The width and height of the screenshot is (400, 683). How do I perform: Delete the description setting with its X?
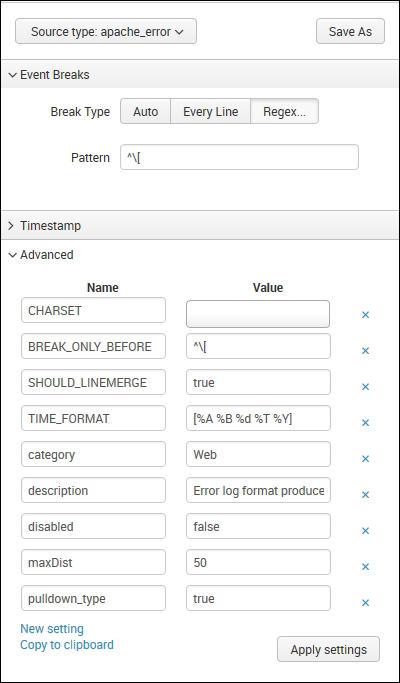pos(365,495)
